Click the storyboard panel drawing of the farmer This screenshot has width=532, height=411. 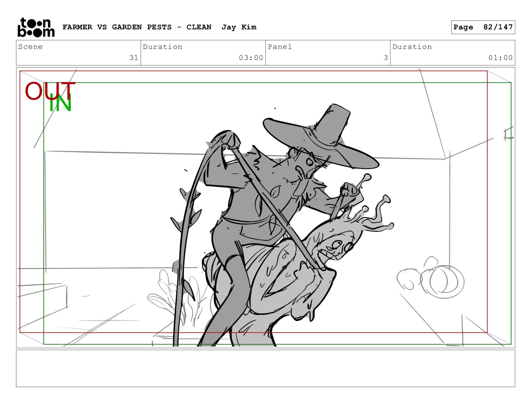coord(265,208)
